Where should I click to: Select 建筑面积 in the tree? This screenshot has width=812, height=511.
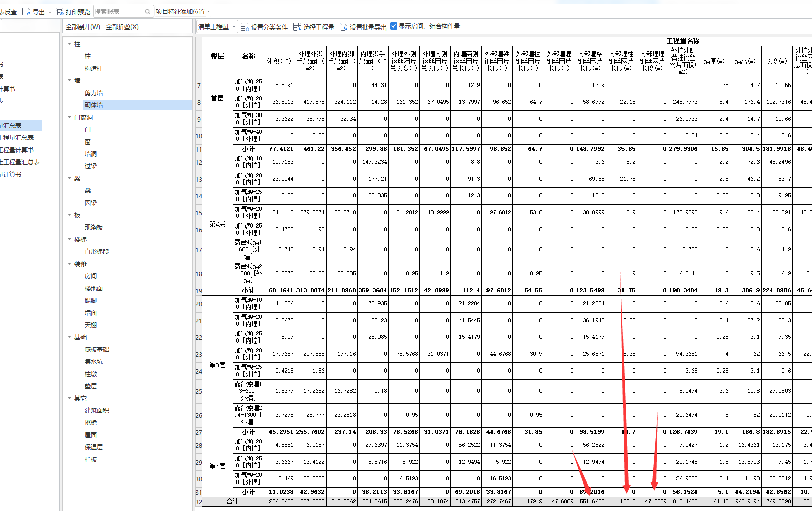coord(97,410)
